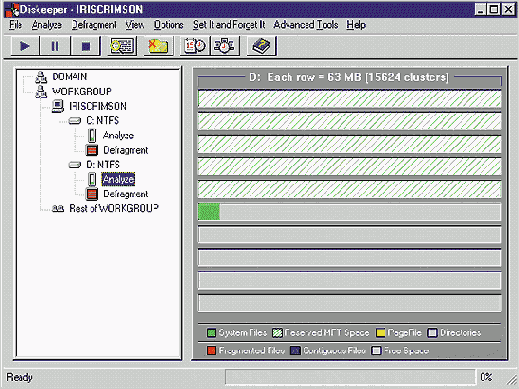519x389 pixels.
Task: Click the System Files green legend swatch
Action: tap(211, 333)
